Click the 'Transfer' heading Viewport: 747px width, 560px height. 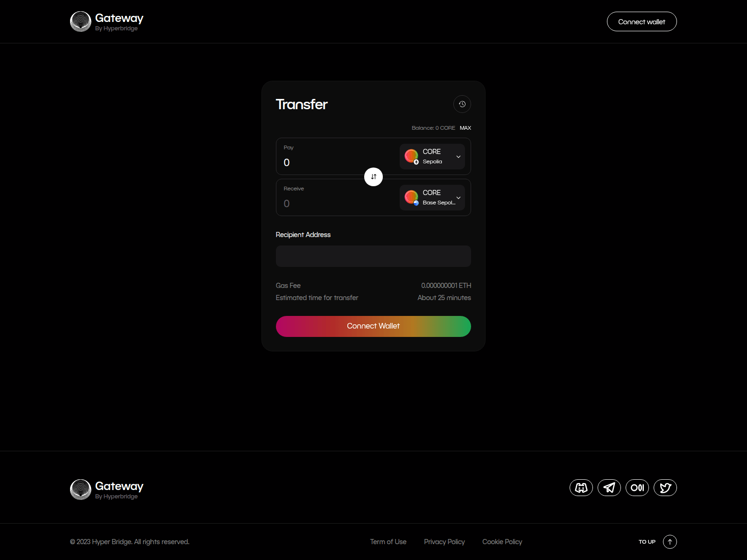point(302,104)
